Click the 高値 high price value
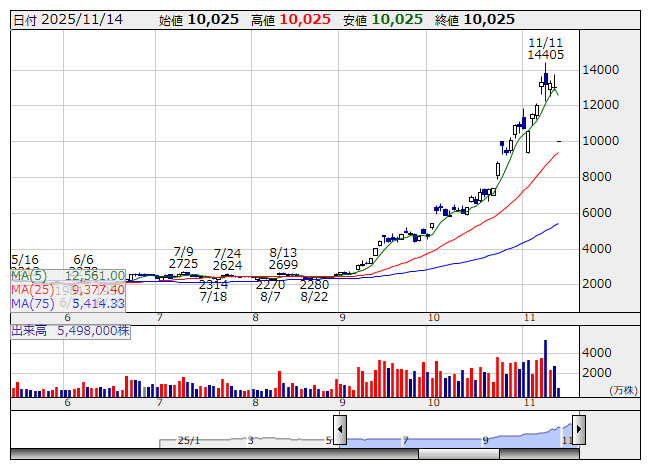The image size is (653, 470). [305, 19]
